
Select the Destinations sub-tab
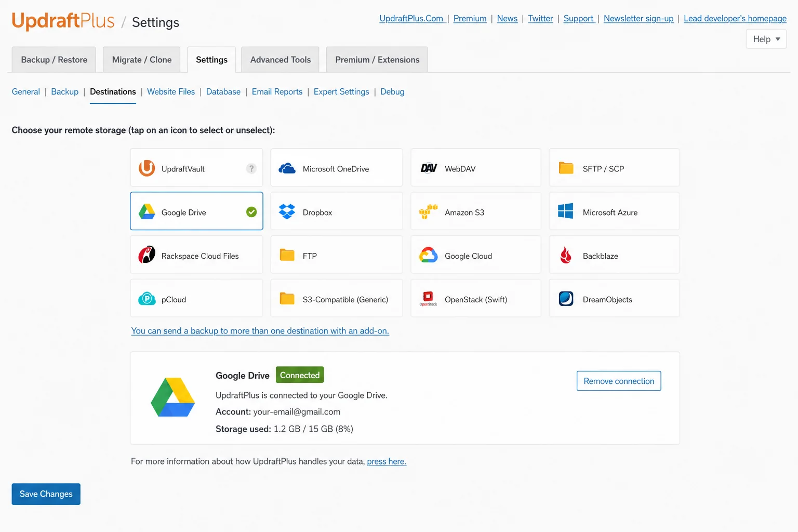113,92
